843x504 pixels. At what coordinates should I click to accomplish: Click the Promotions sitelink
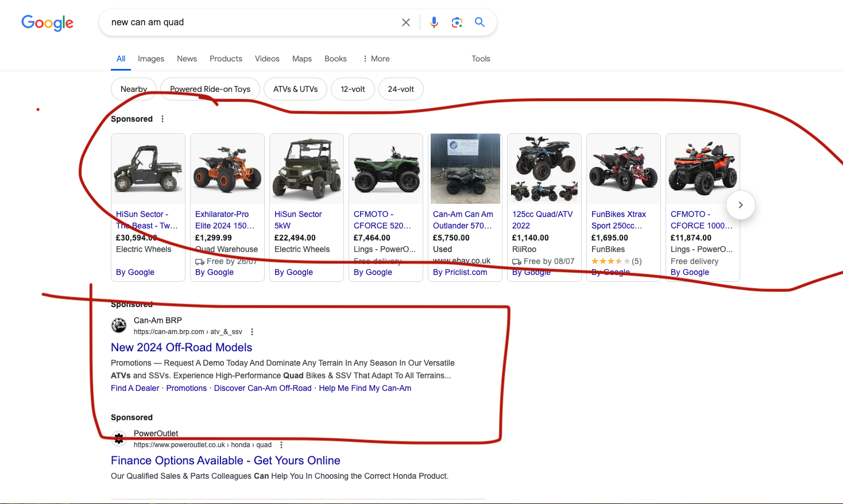pos(187,388)
